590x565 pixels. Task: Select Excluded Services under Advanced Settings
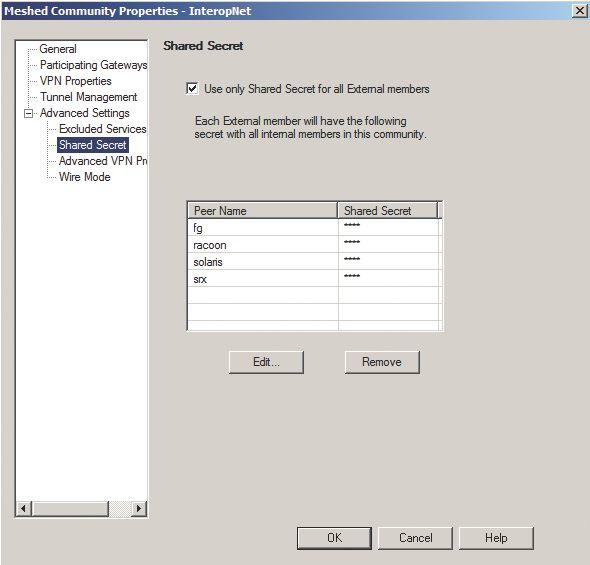[x=102, y=129]
